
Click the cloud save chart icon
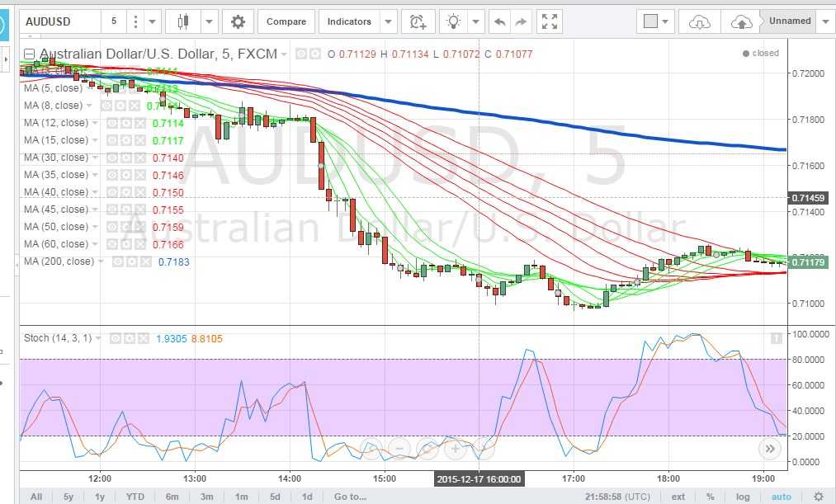(x=742, y=21)
